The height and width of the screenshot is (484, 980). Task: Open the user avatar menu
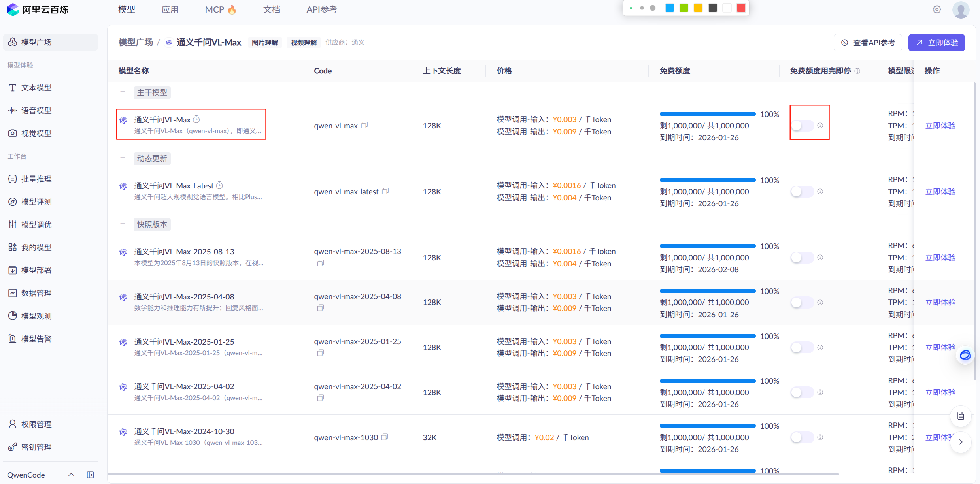point(961,9)
